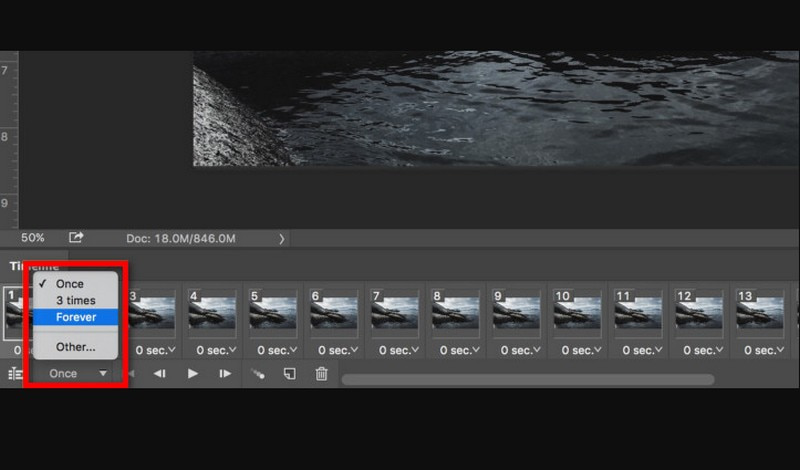Image resolution: width=800 pixels, height=470 pixels.
Task: Select frame 5 thumbnail
Action: point(273,313)
